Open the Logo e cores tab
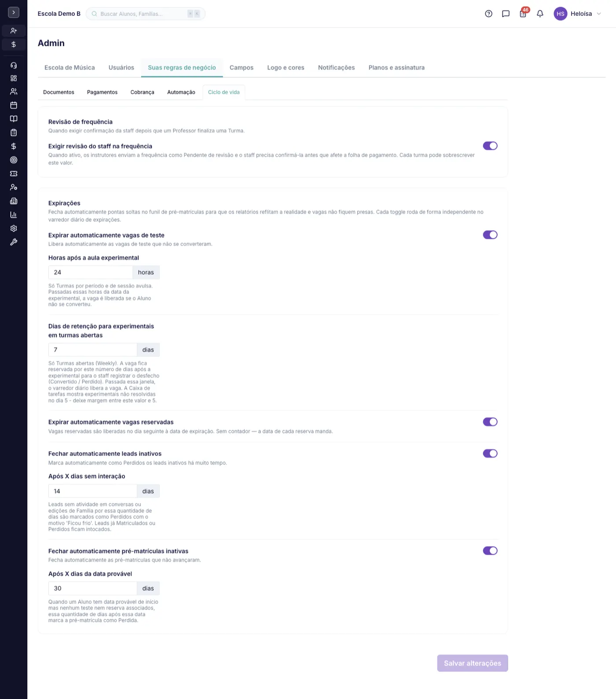Screen dimensions: 616x699 click(286, 68)
